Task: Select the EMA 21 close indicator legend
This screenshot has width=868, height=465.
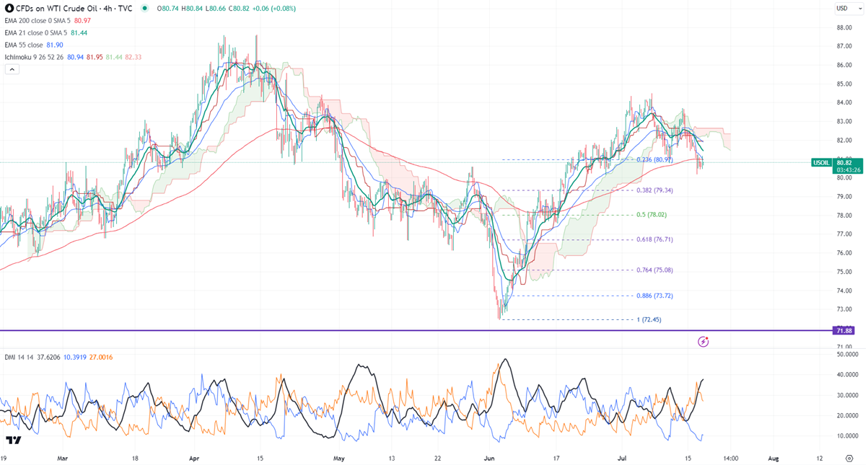Action: 35,33
